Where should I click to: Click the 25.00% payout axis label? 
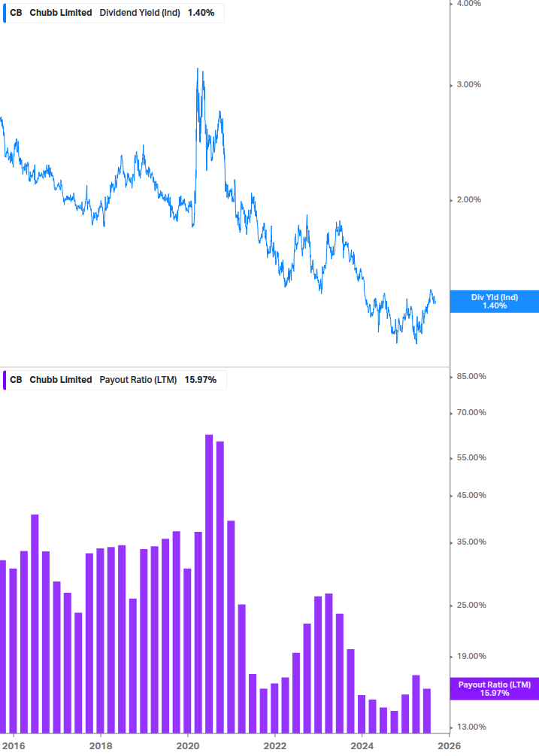click(x=471, y=605)
